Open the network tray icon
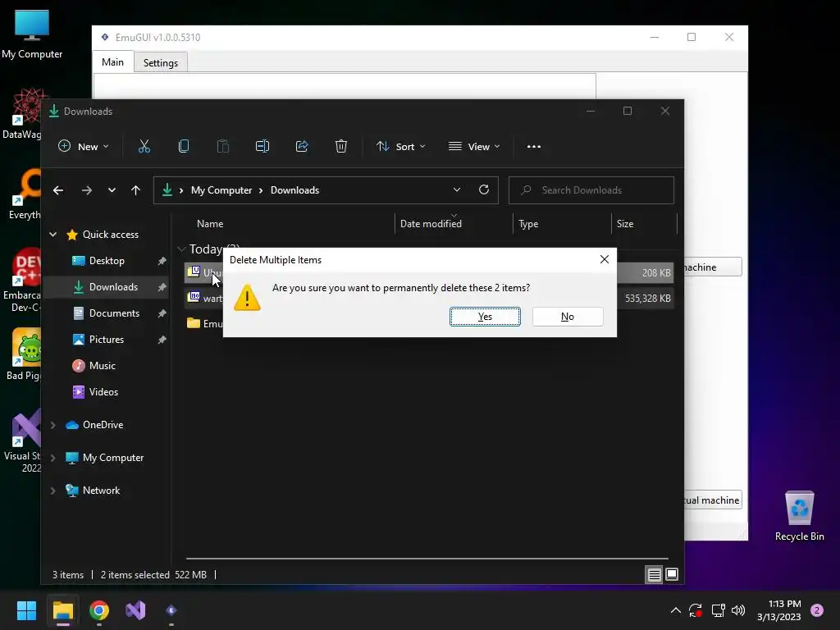Viewport: 840px width, 630px height. tap(718, 610)
